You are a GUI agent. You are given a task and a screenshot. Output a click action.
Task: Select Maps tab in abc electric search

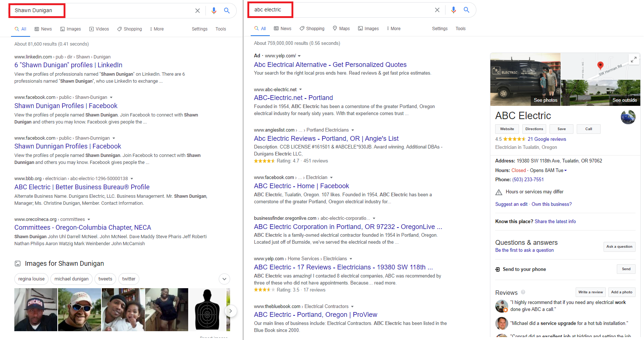341,28
